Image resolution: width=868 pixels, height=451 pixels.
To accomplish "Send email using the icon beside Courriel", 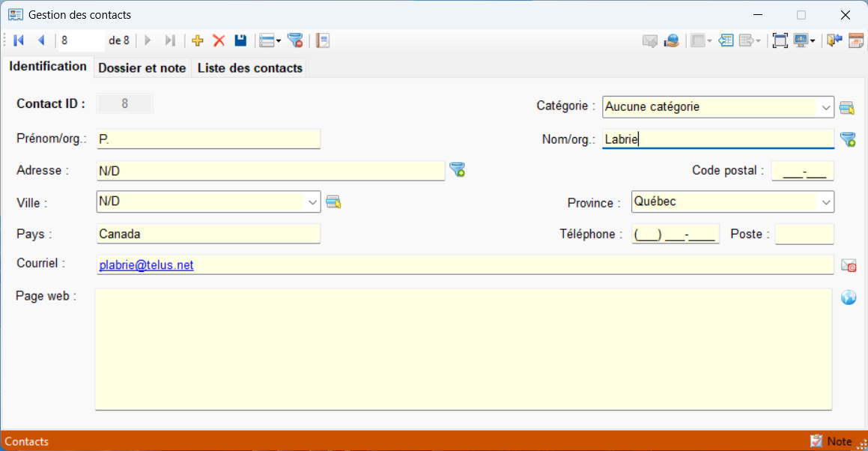I will tap(848, 265).
